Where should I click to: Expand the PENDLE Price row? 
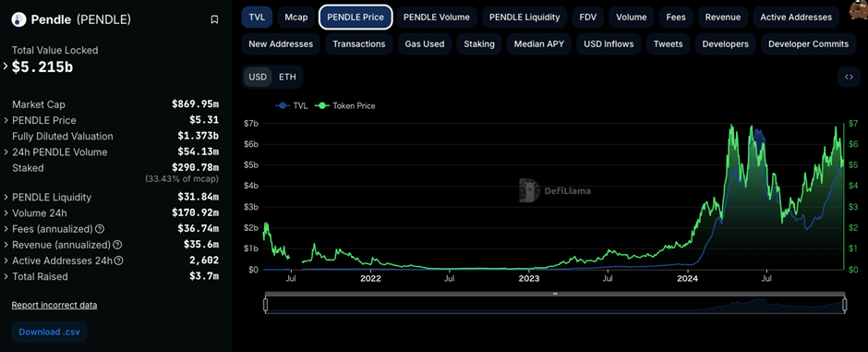(6, 121)
